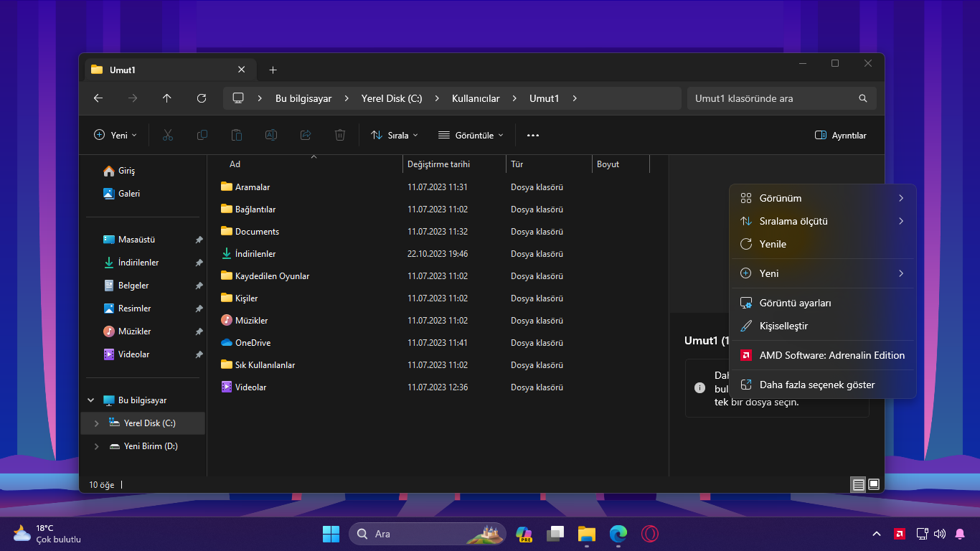Open Windows Start menu
Screen dimensions: 980x551
coord(331,534)
